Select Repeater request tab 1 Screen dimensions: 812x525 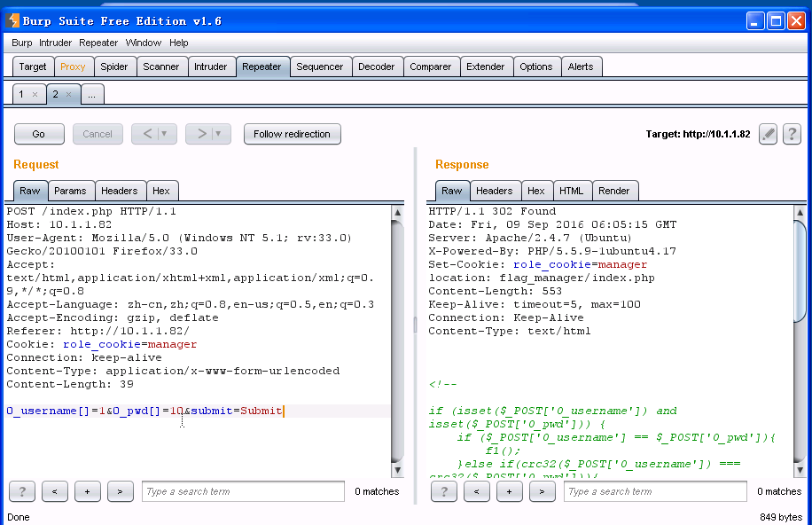click(x=21, y=94)
